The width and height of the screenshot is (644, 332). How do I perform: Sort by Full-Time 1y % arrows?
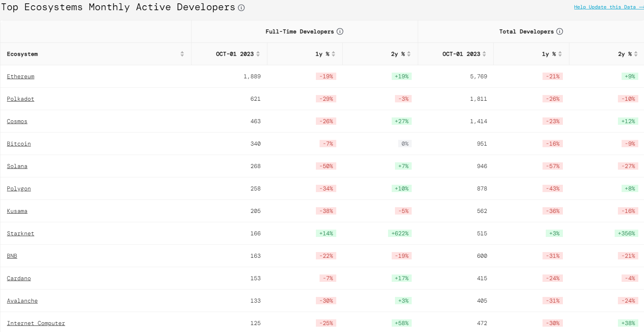[333, 54]
